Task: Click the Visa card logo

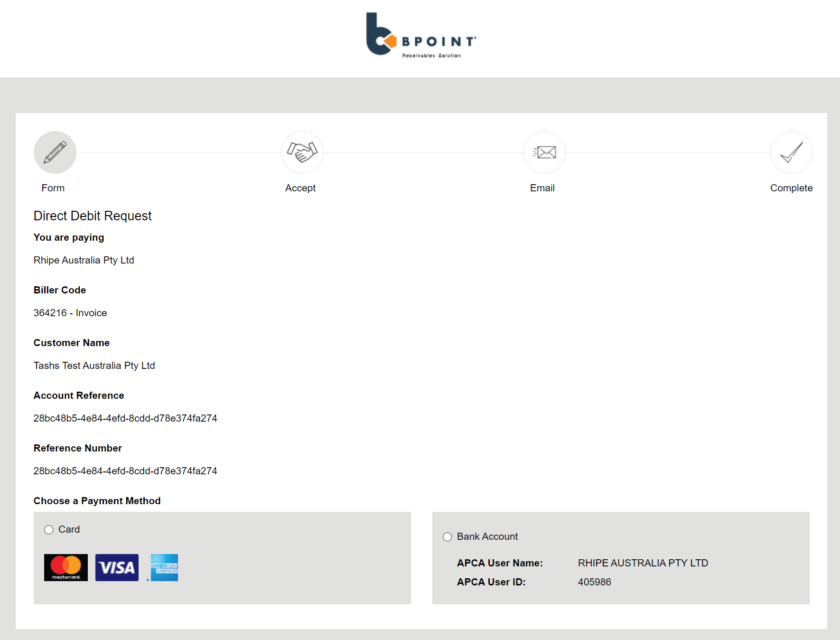Action: [x=117, y=567]
